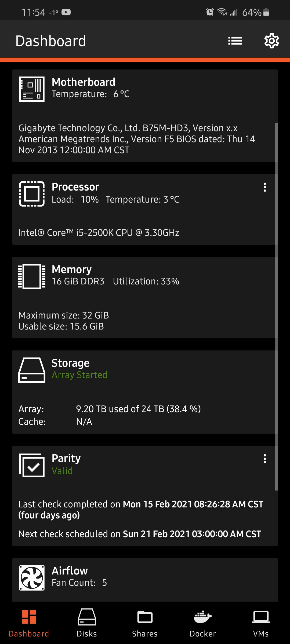Image resolution: width=290 pixels, height=644 pixels.
Task: Tap the Motherboard circuit icon
Action: pos(32,89)
